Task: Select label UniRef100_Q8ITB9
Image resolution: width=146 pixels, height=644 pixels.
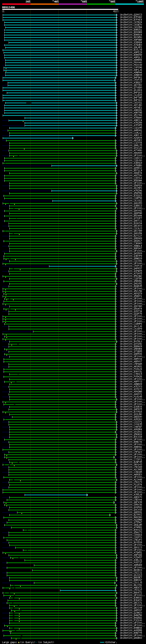Action: click(x=131, y=231)
